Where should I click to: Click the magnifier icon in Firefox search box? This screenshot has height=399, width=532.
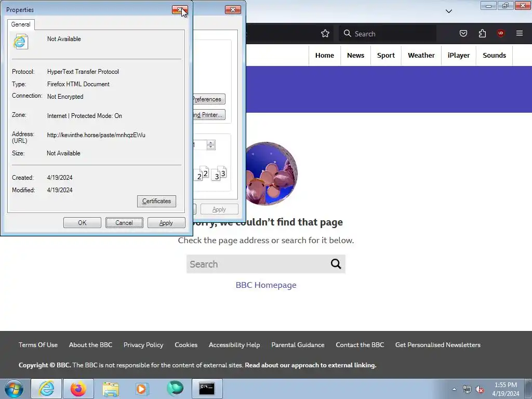click(x=347, y=33)
